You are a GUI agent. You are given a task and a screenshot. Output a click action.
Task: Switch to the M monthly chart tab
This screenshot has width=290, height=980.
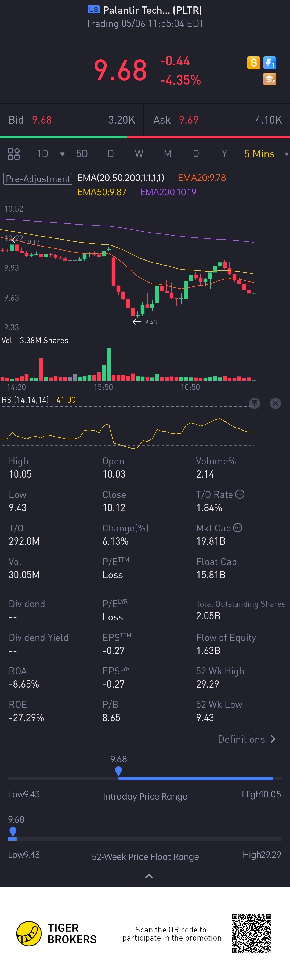(x=168, y=154)
